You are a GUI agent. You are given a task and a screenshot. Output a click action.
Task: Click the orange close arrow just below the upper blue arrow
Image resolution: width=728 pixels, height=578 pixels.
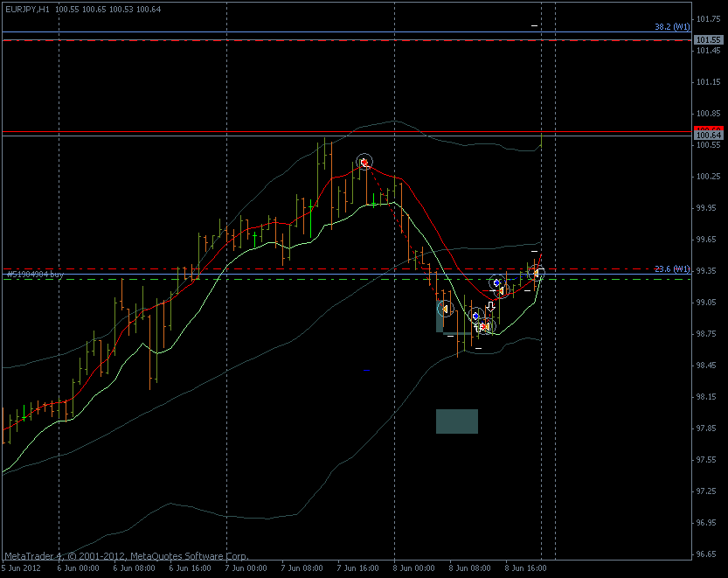click(502, 291)
